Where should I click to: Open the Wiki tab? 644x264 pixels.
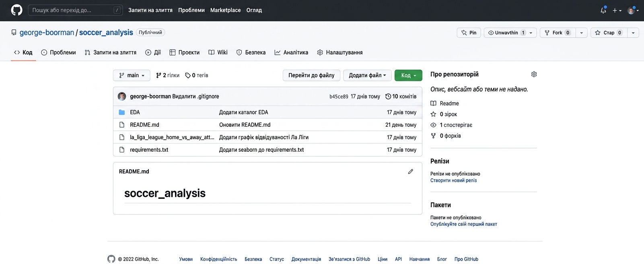[x=218, y=52]
